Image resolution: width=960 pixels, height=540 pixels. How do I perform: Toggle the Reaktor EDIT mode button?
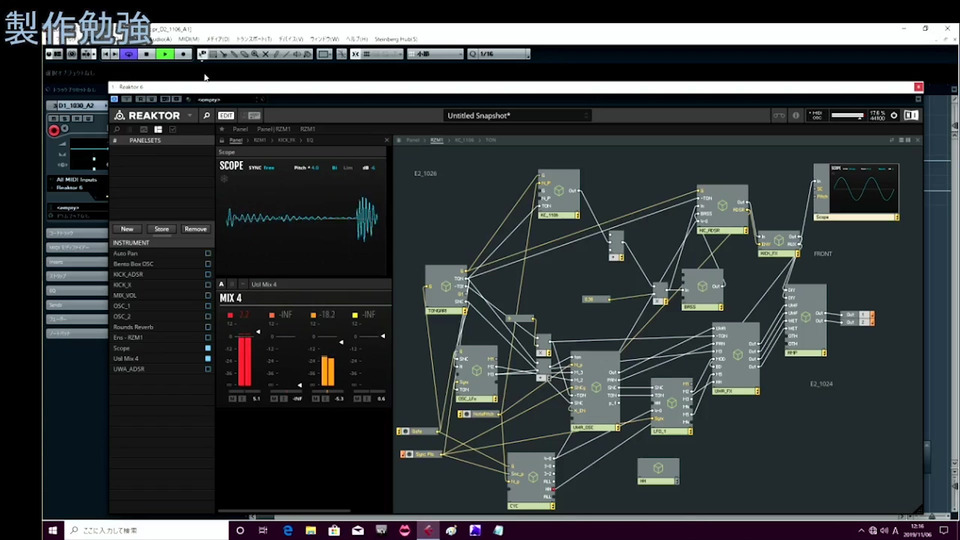pyautogui.click(x=226, y=115)
